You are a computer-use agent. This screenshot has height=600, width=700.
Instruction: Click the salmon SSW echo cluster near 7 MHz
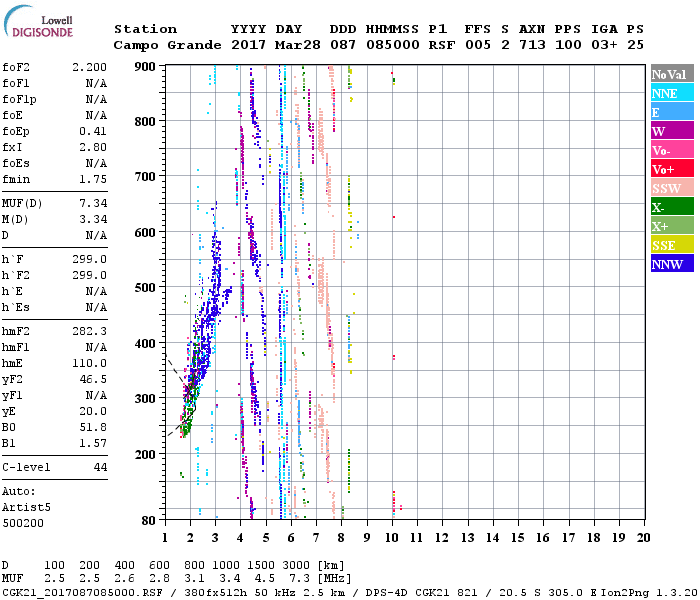point(321,281)
